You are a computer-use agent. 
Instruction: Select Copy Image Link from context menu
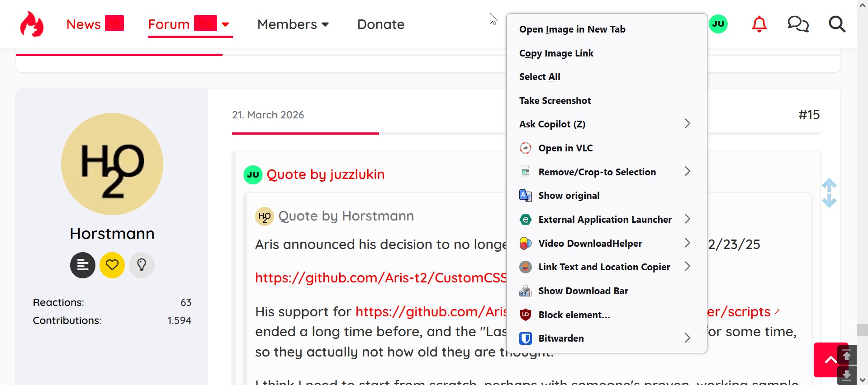[556, 53]
